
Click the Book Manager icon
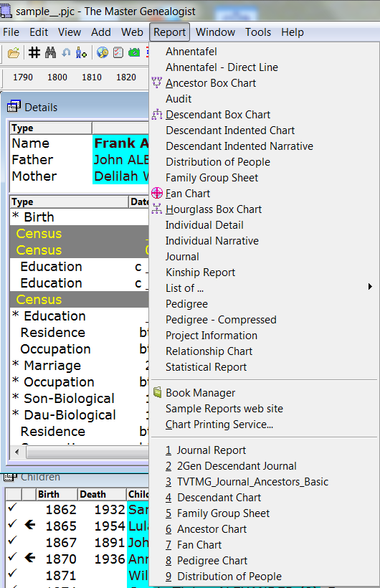coord(158,392)
